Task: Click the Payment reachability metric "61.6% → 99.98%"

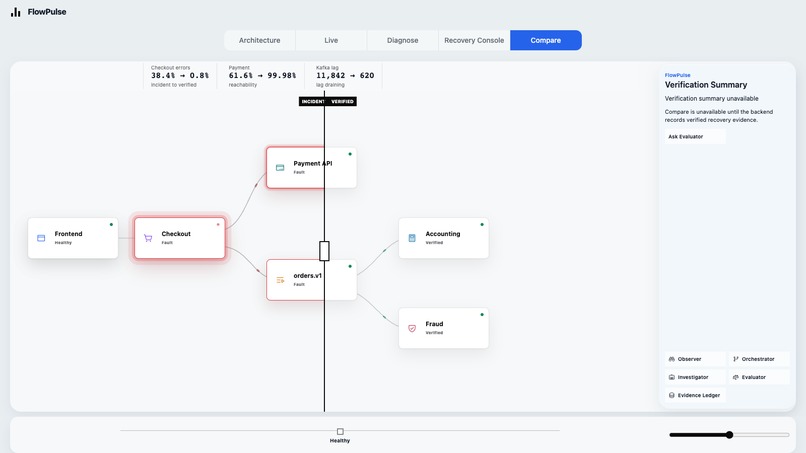Action: 262,76
